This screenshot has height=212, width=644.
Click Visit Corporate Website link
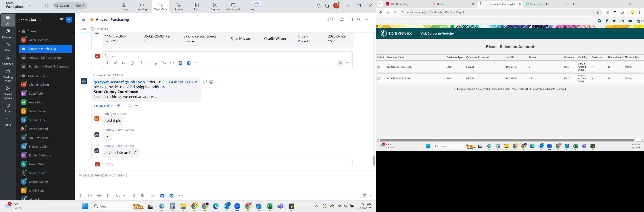[437, 34]
